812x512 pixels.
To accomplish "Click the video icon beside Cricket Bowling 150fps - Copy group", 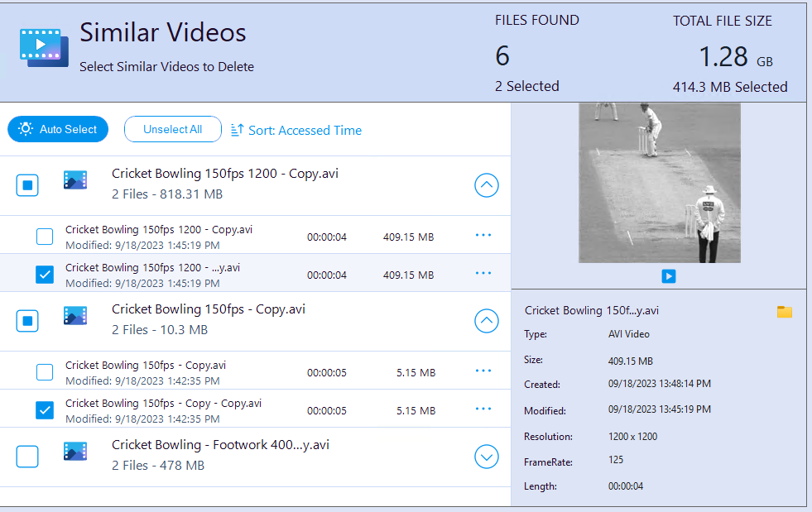I will tap(75, 315).
